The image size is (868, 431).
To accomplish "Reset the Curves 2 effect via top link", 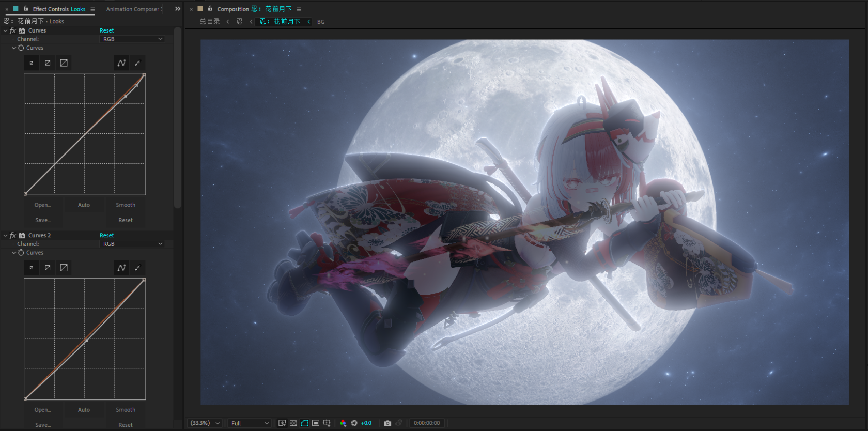I will 107,235.
